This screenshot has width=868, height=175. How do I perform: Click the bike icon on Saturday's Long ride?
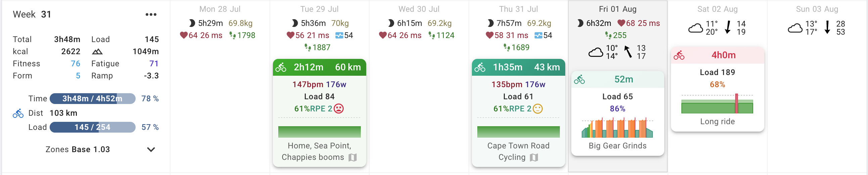click(x=679, y=56)
